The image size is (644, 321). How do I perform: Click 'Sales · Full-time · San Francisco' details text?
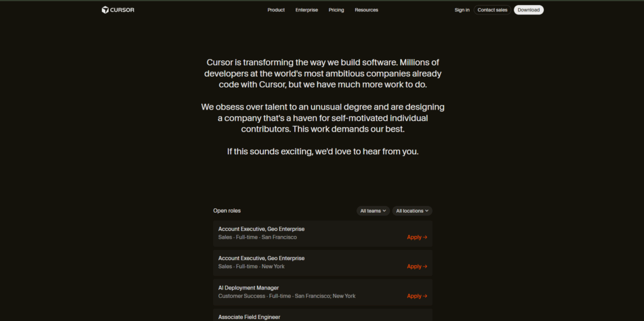coord(257,237)
